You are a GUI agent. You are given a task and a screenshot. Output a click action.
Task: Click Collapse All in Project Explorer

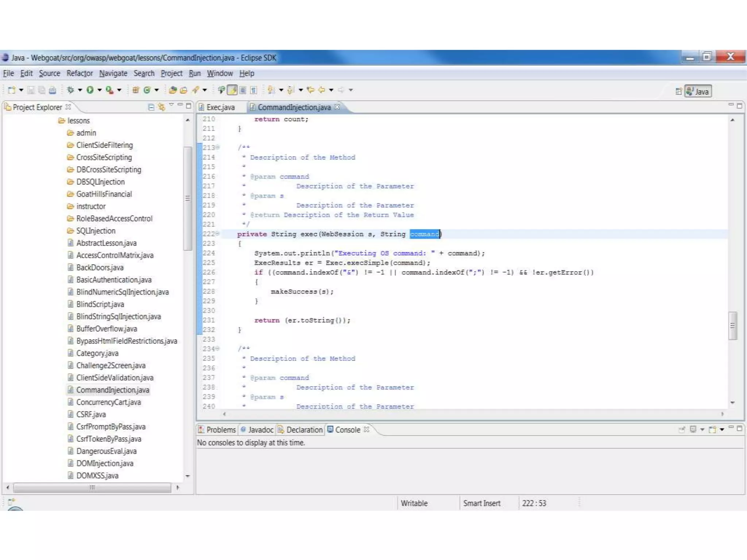151,107
